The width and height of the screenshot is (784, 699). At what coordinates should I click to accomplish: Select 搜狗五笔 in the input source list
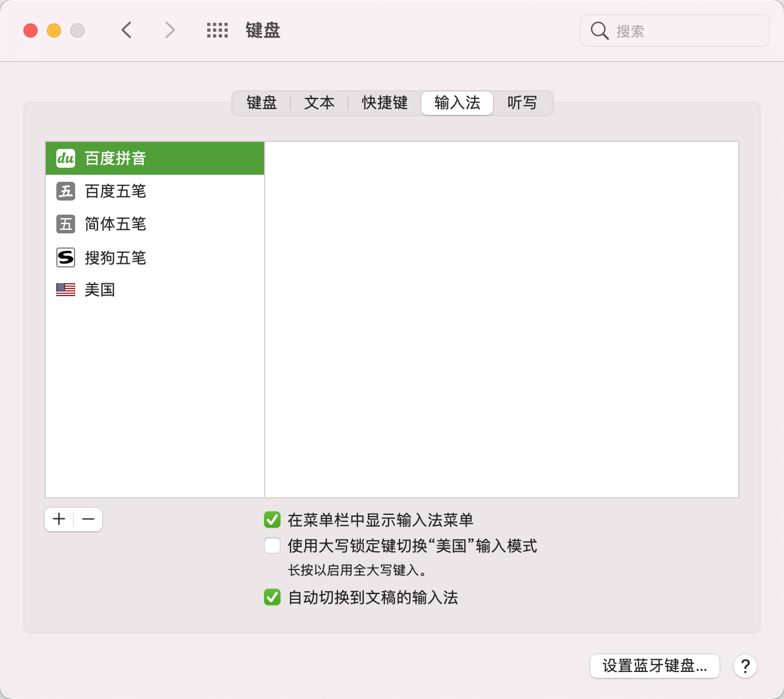point(115,257)
